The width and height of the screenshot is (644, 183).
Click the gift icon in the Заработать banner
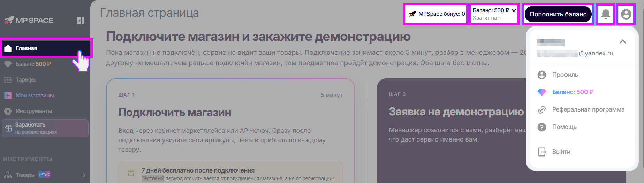[9, 128]
